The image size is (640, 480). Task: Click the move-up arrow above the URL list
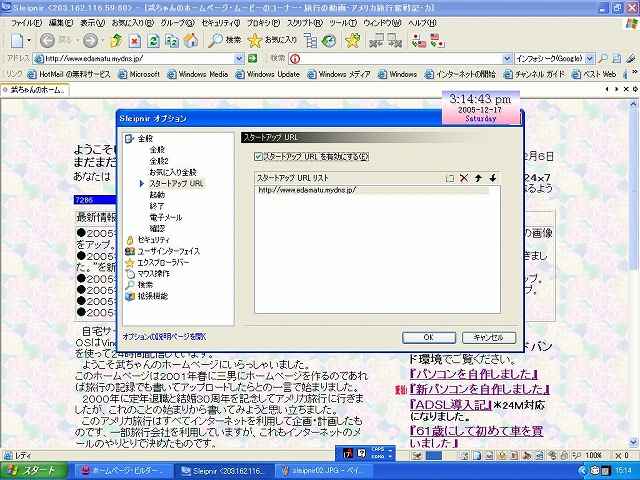478,178
